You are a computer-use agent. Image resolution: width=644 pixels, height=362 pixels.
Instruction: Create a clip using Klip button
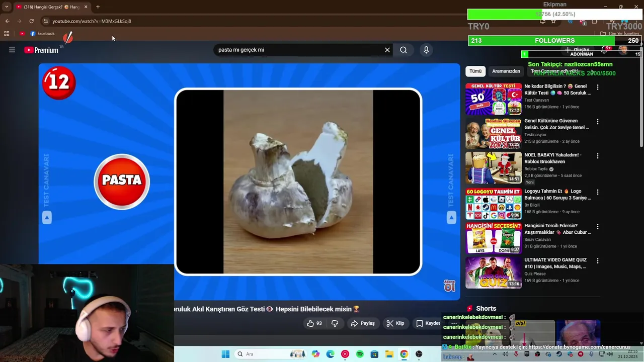click(x=395, y=323)
